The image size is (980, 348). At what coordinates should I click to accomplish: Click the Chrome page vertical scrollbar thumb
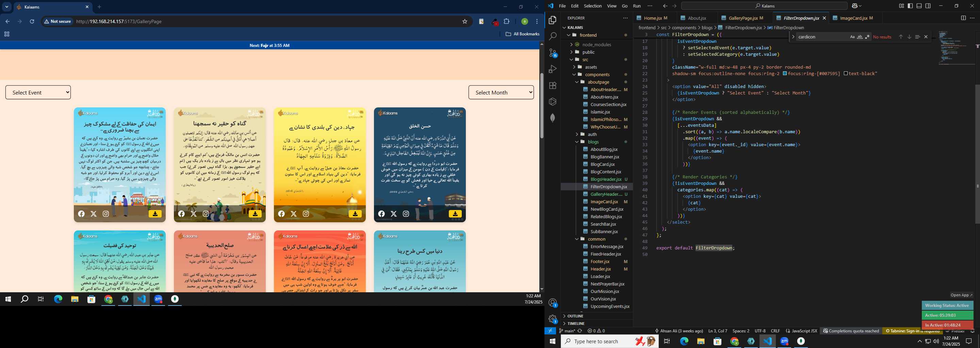point(541,106)
